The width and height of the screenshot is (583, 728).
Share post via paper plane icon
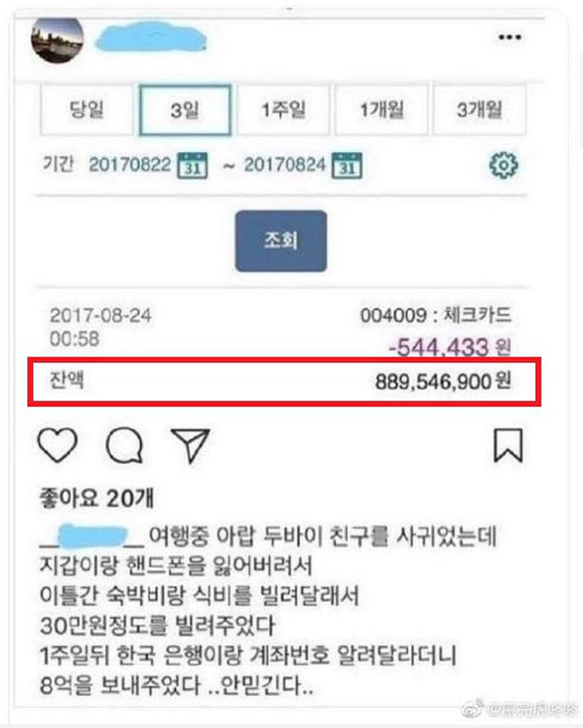pyautogui.click(x=190, y=445)
